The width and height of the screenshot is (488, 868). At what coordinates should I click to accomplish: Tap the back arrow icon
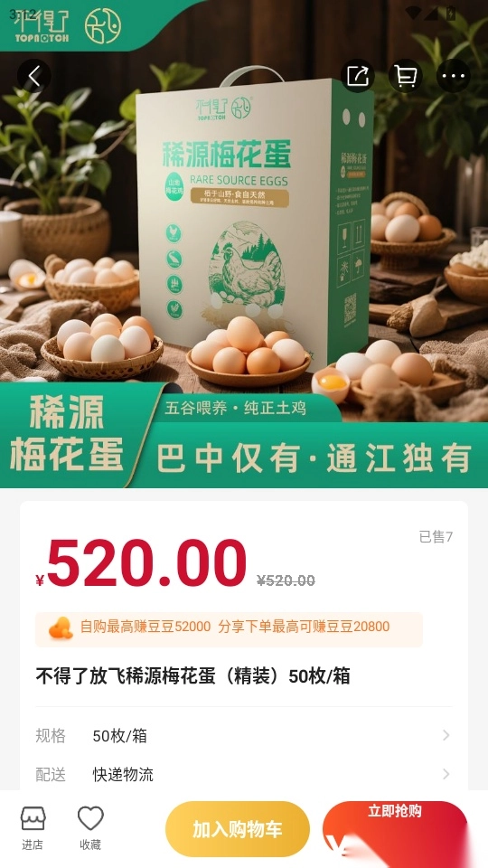(x=33, y=76)
